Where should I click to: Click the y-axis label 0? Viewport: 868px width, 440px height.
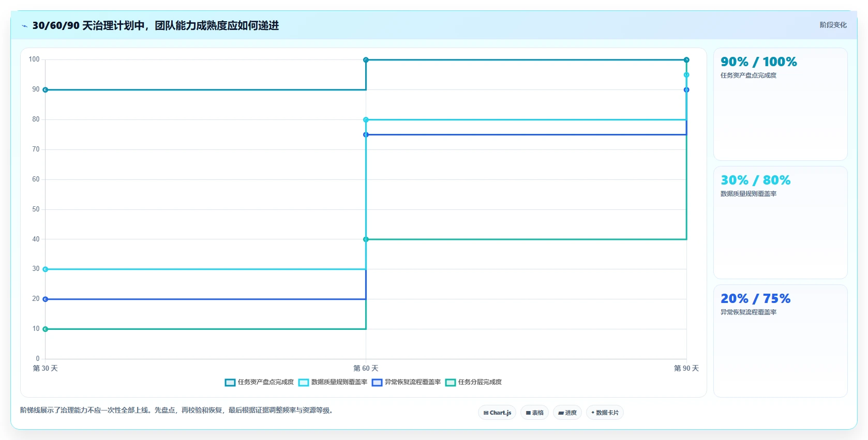(38, 359)
